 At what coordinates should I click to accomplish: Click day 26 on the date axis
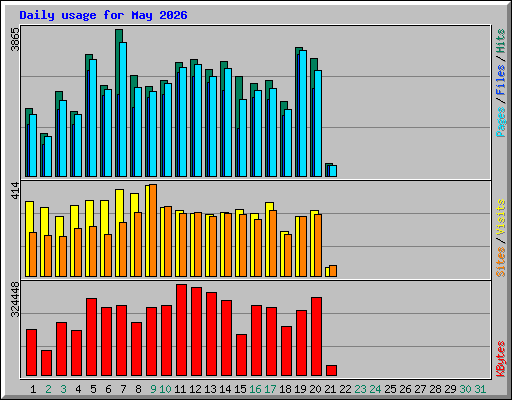(405, 389)
